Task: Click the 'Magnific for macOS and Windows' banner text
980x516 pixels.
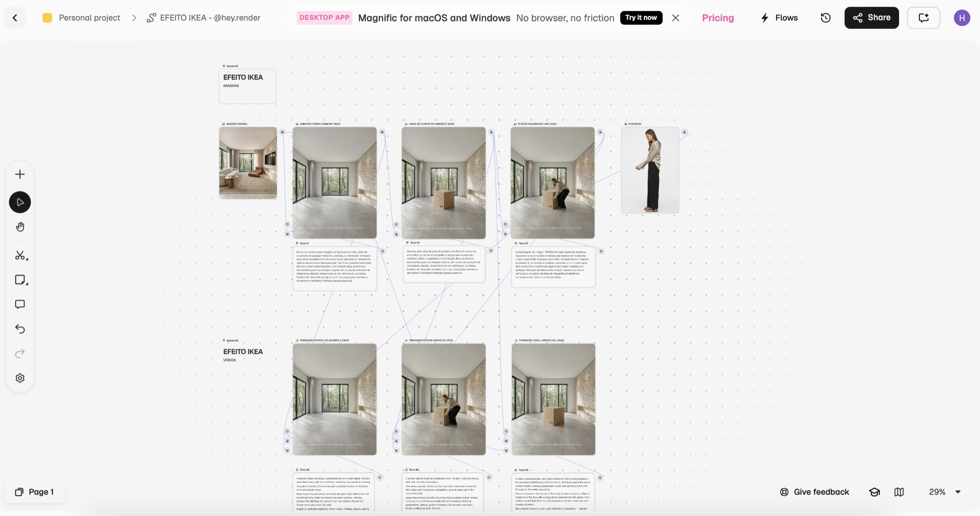Action: pyautogui.click(x=434, y=18)
